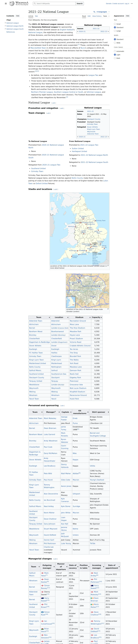Expand National League contents section

(x=5, y=23)
